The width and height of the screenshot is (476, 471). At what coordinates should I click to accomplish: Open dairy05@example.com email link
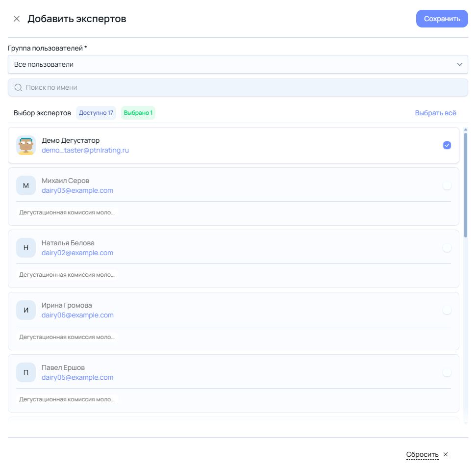tap(77, 377)
